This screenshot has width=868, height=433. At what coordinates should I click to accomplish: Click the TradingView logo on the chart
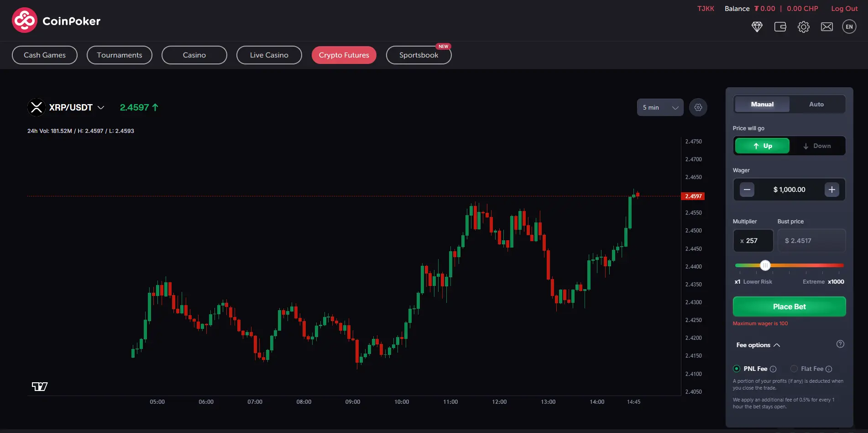tap(39, 386)
